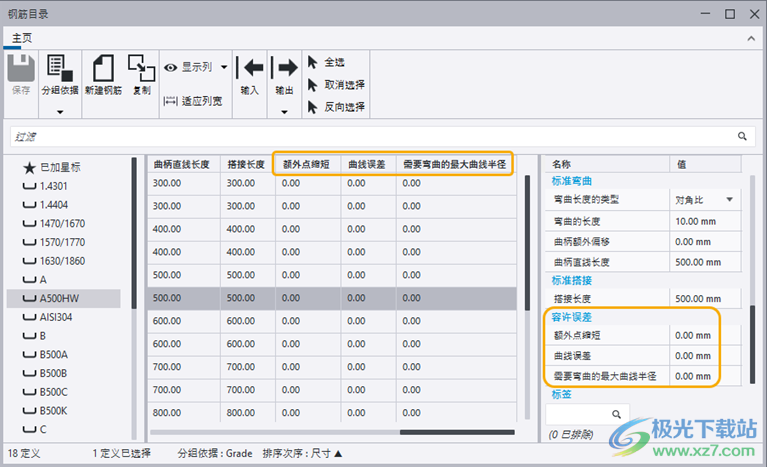The width and height of the screenshot is (768, 467).
Task: Edit hook straight length value 500.00 mm
Action: [x=705, y=262]
